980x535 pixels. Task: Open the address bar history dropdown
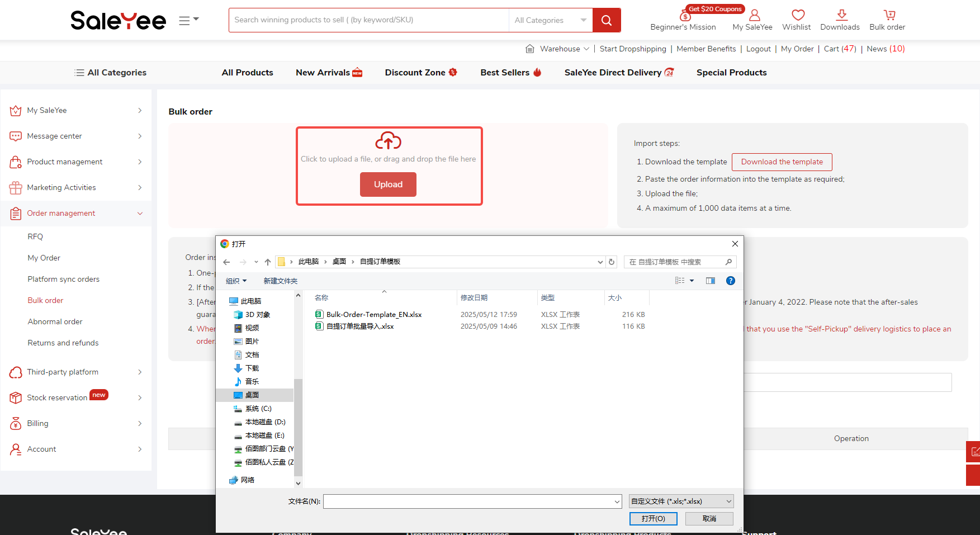pyautogui.click(x=600, y=262)
